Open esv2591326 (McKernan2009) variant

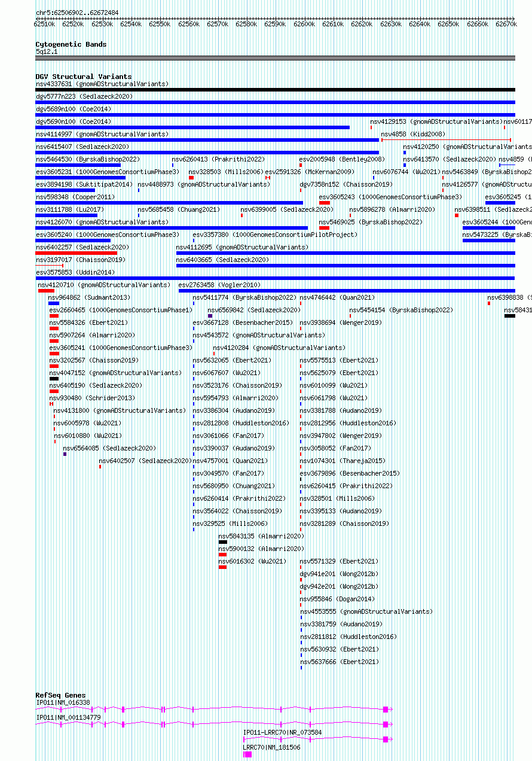(x=310, y=172)
